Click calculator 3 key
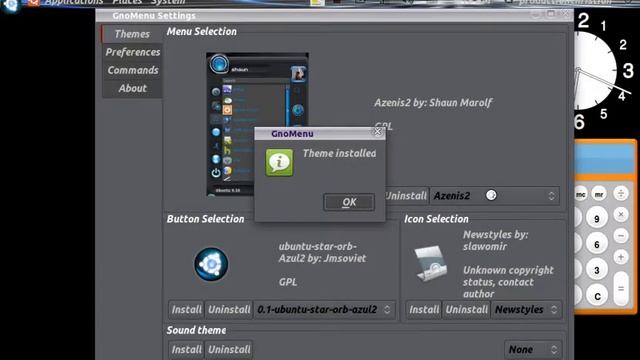Image resolution: width=640 pixels, height=360 pixels. pos(597,270)
